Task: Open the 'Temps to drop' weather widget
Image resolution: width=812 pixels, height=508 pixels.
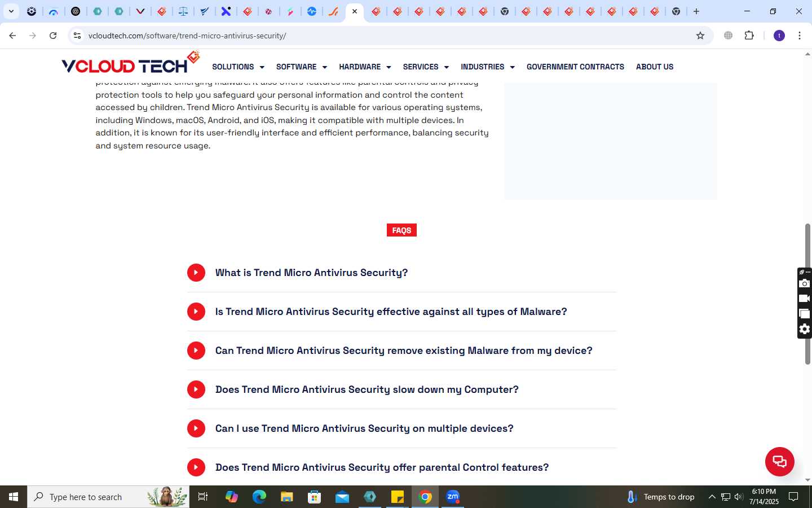Action: (x=661, y=497)
